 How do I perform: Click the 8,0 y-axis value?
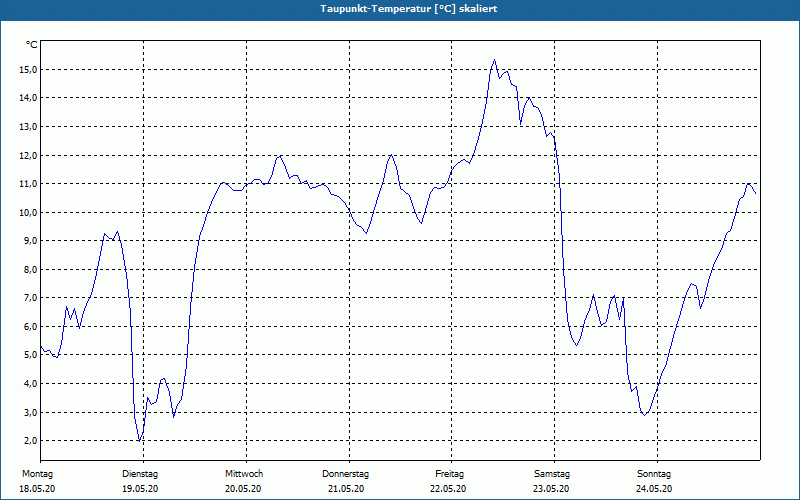pyautogui.click(x=30, y=269)
